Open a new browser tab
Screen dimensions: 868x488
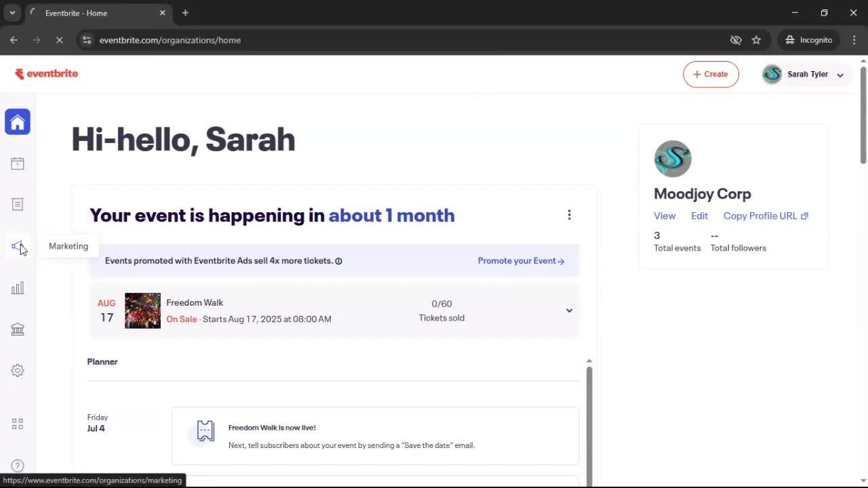coord(185,13)
